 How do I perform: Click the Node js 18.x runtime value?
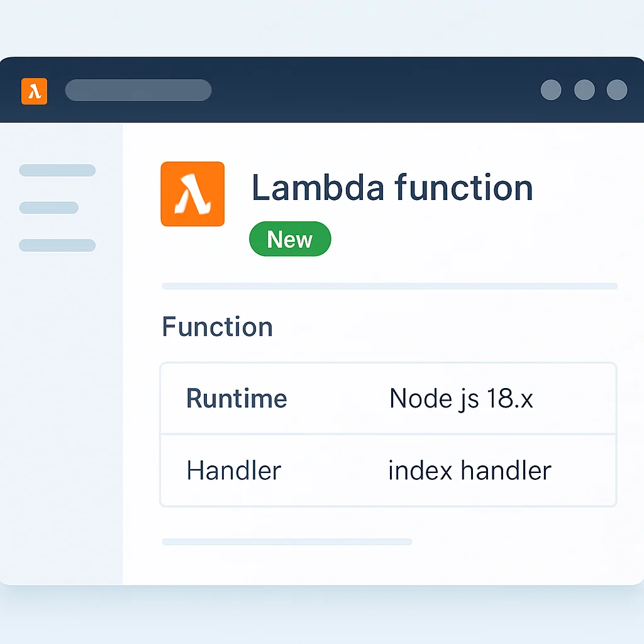461,399
